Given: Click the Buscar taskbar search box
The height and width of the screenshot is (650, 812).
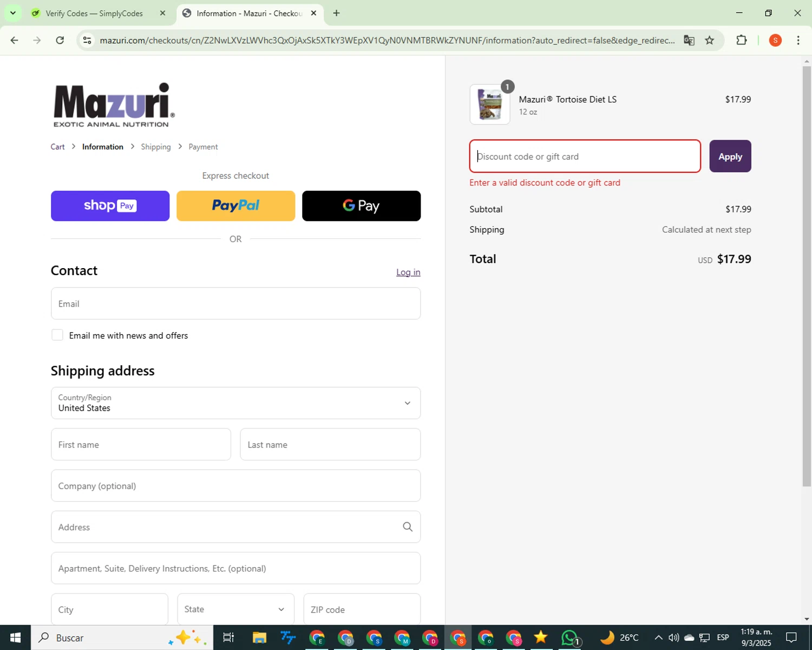Looking at the screenshot, I should tap(122, 638).
